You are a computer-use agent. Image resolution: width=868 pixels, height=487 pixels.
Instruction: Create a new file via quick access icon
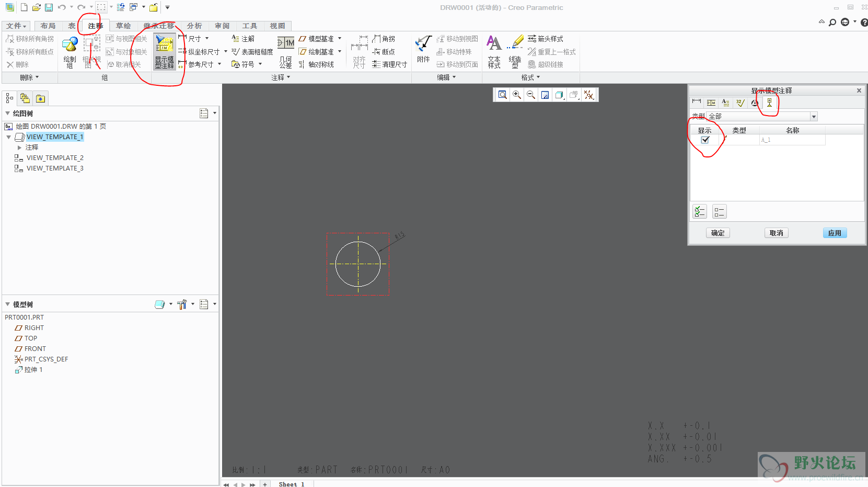(24, 7)
